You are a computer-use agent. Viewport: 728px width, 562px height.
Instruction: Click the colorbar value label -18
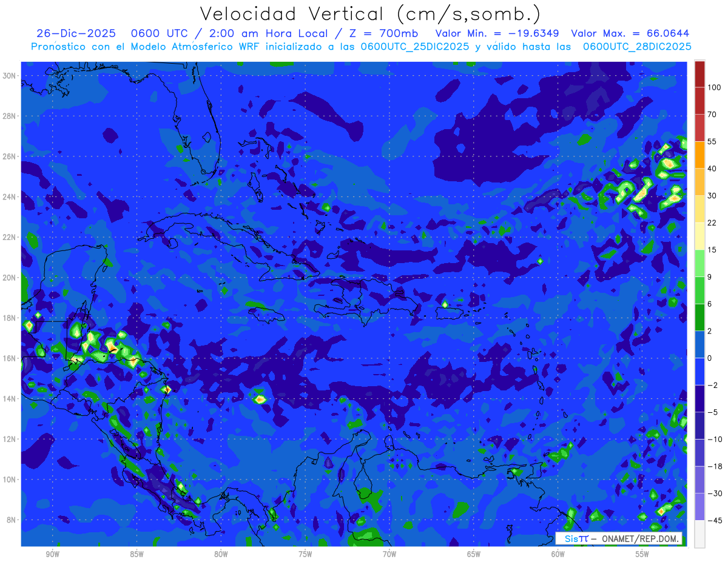pos(714,466)
